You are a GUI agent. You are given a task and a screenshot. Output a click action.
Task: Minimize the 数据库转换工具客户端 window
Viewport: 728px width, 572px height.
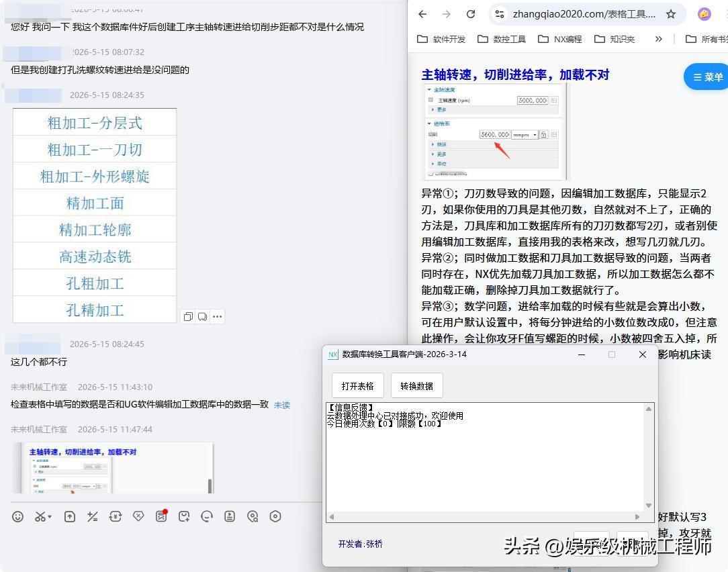[582, 354]
